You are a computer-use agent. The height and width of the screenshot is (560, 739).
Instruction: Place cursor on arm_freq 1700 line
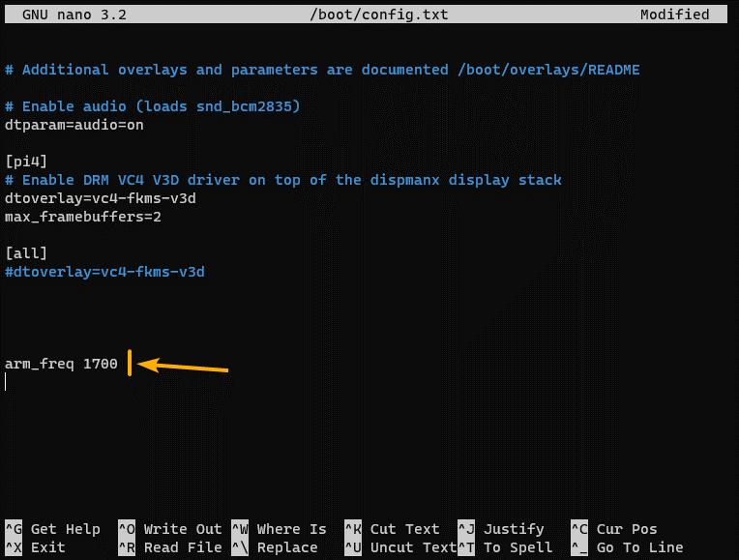61,364
